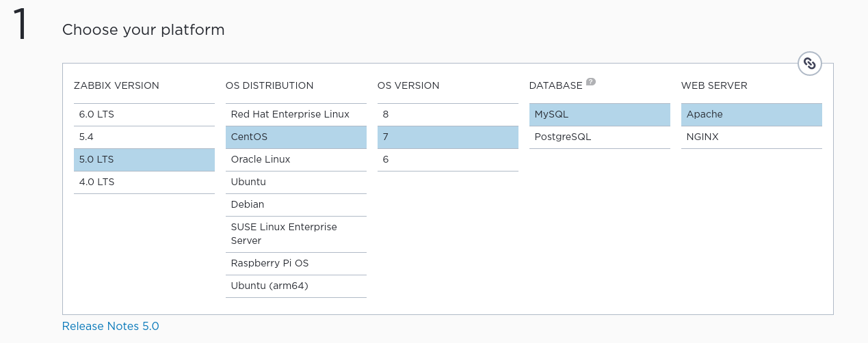Select OS version 8

click(447, 114)
